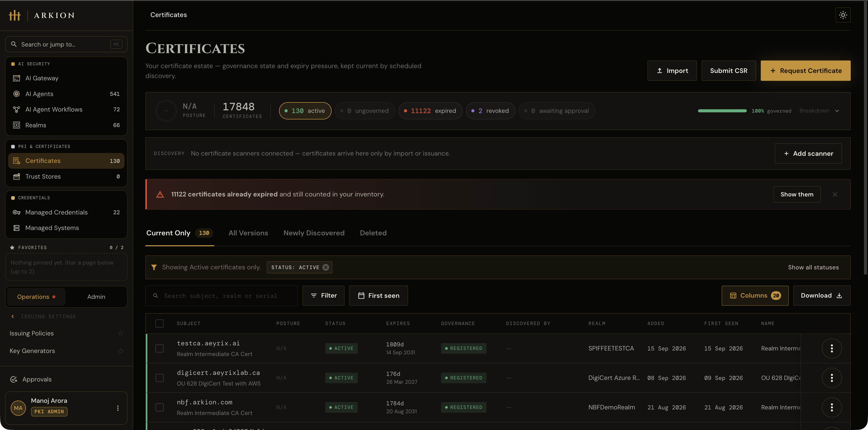The width and height of the screenshot is (868, 430).
Task: Open row actions for nbf.arkion.com
Action: [832, 407]
